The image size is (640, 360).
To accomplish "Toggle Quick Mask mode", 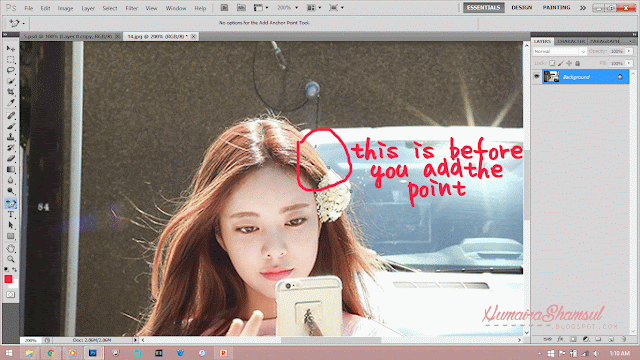I will 11,294.
